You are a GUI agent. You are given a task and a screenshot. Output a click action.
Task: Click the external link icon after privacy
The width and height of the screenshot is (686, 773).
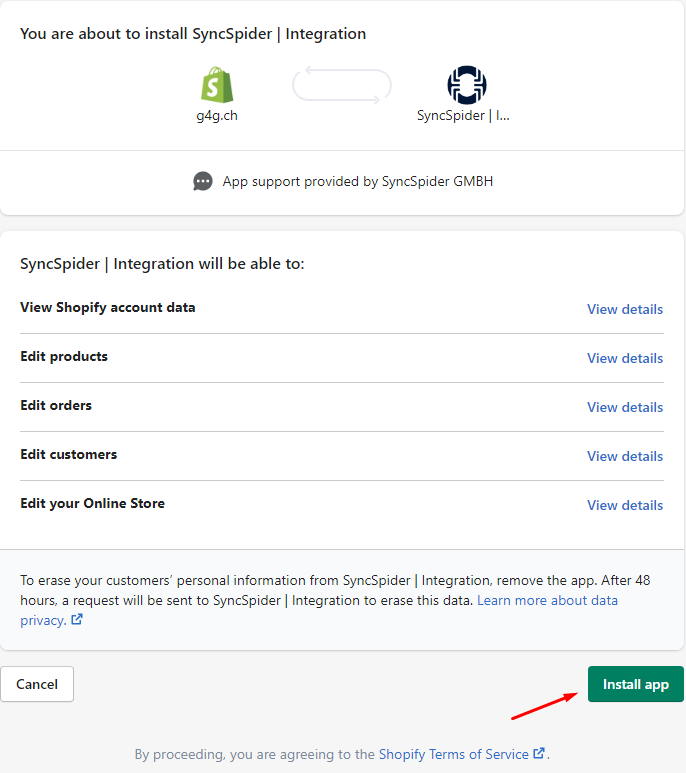77,619
